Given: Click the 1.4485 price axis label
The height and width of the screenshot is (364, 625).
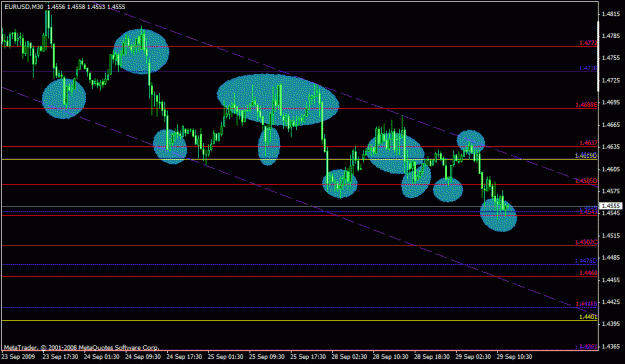Looking at the screenshot, I should [611, 258].
